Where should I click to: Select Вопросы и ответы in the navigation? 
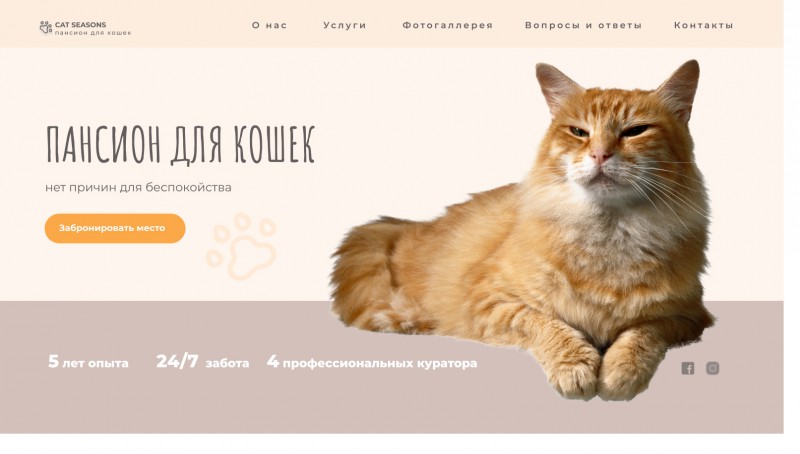tap(583, 25)
